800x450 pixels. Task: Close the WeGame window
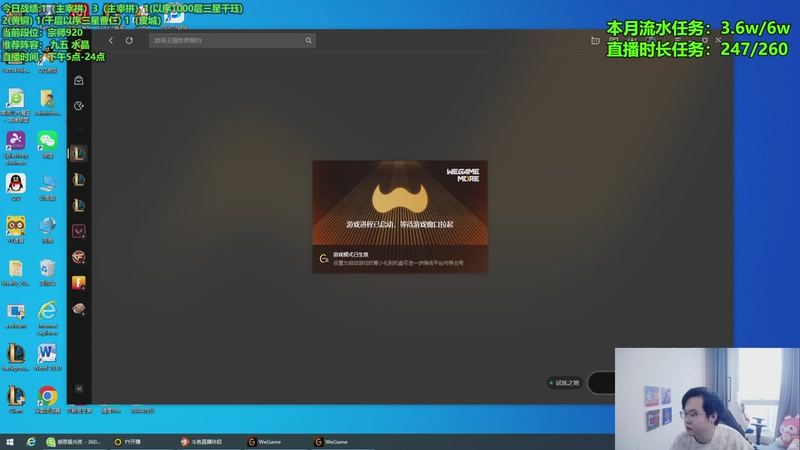718,40
